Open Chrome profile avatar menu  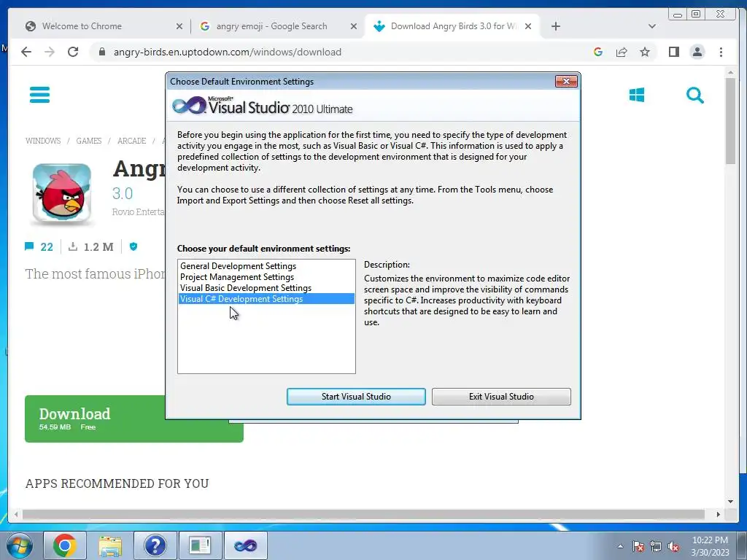point(697,52)
